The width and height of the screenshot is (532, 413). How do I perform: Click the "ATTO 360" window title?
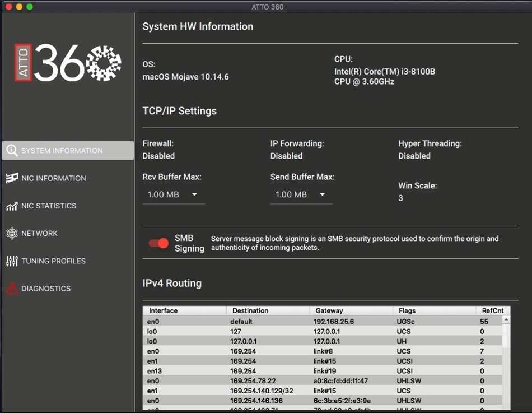pyautogui.click(x=267, y=7)
